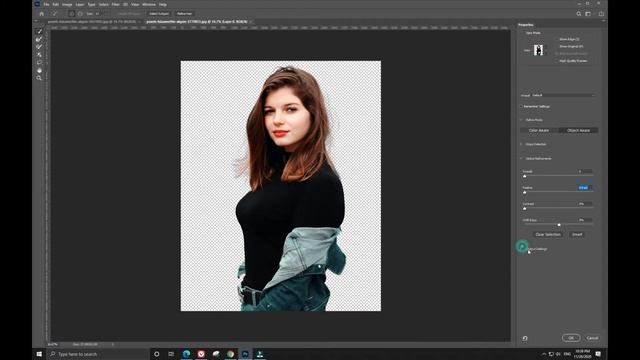
Task: Open the Image menu
Action: click(67, 4)
